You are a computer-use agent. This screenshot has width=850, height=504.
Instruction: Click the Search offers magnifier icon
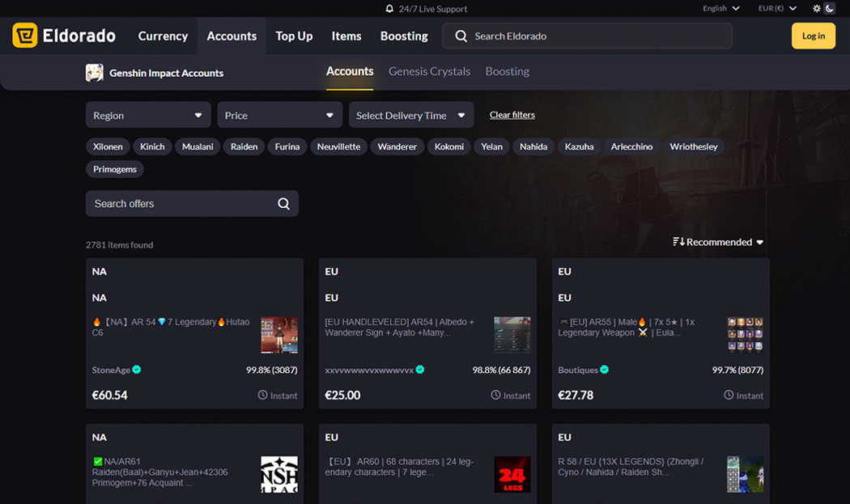[x=283, y=204]
